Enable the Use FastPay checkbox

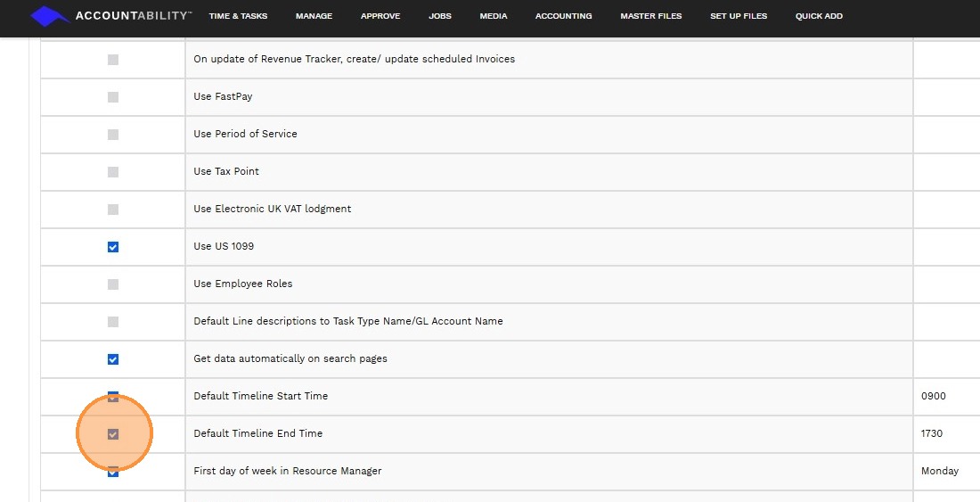[113, 97]
